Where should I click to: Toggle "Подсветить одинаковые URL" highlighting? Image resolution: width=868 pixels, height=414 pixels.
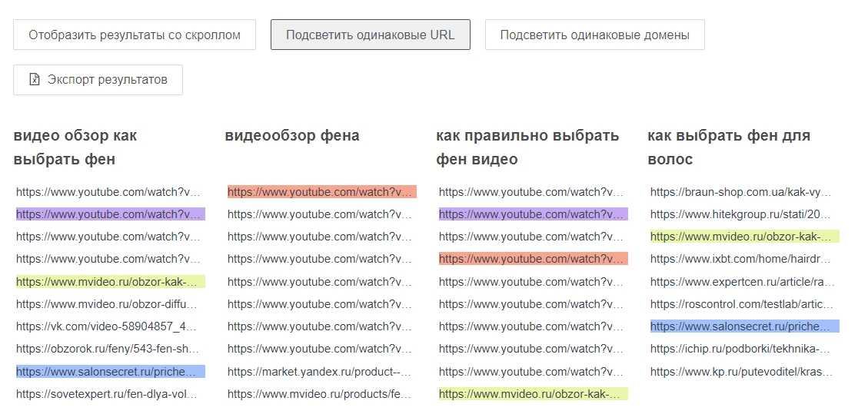(x=370, y=35)
